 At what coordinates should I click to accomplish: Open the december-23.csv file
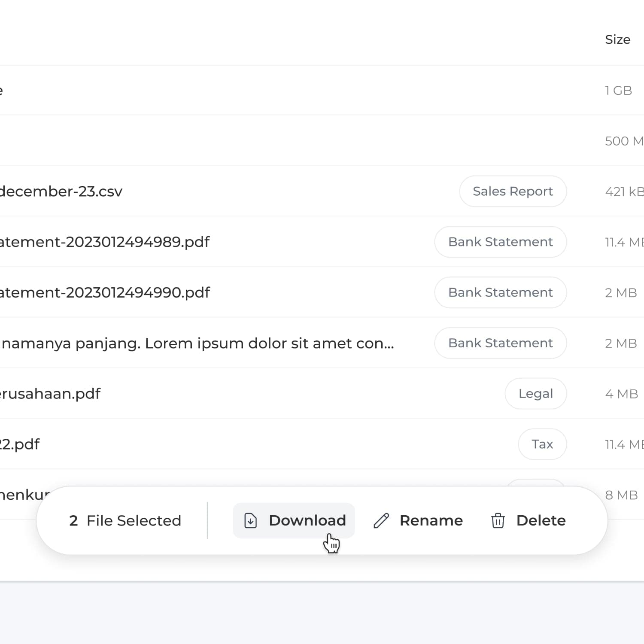(61, 191)
